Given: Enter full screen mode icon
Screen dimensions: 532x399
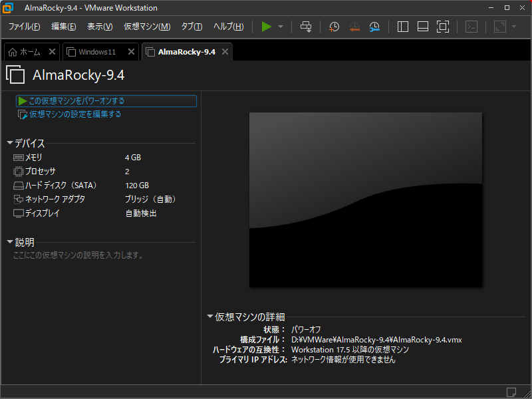Looking at the screenshot, I should tap(443, 27).
